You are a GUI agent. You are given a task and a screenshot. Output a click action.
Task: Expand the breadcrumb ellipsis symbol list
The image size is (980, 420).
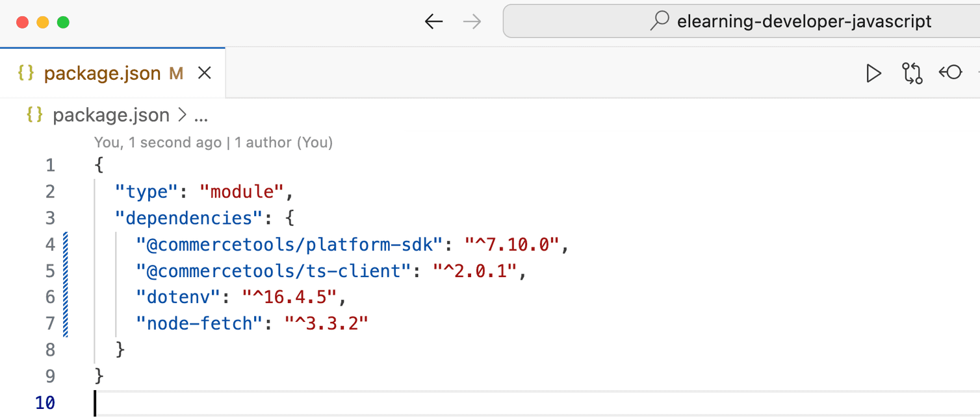pos(201,116)
